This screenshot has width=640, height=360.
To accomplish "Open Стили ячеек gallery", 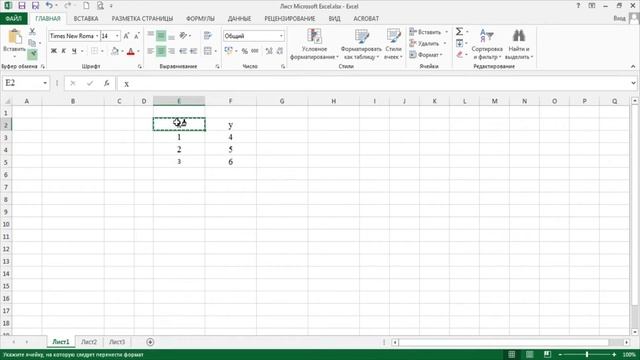I will pyautogui.click(x=393, y=44).
